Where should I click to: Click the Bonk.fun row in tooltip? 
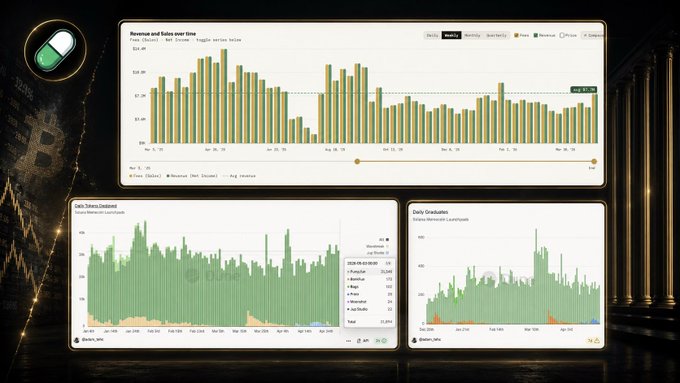click(369, 279)
